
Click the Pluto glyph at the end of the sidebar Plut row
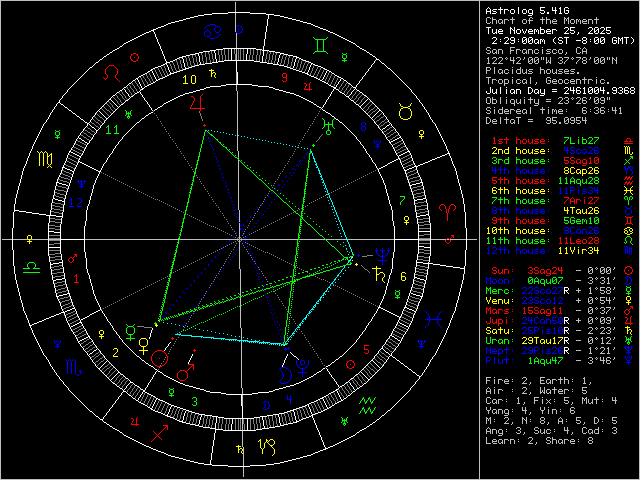tap(629, 360)
